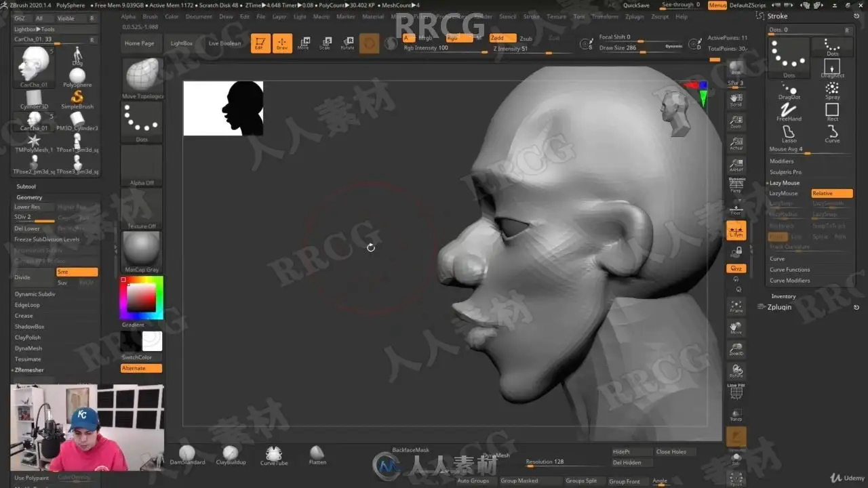Select the Move transform tool

pyautogui.click(x=303, y=43)
